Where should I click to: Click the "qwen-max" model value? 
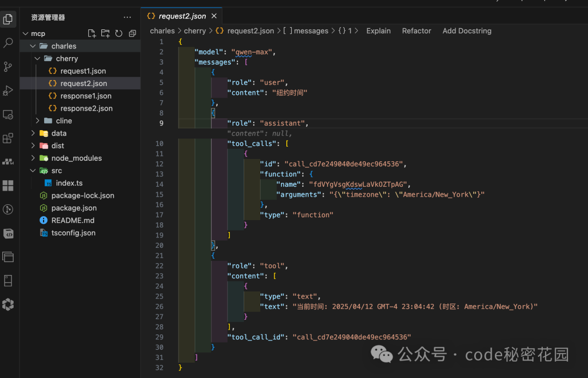coord(252,52)
